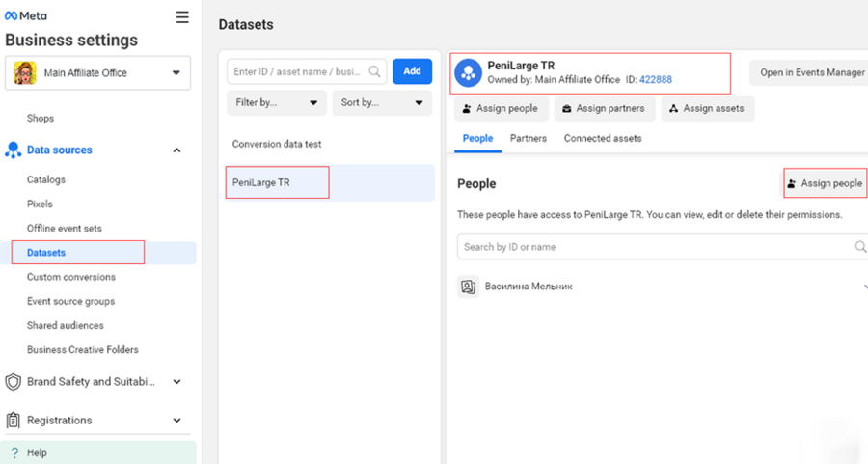Open the hamburger menu icon
Viewport: 868px width, 464px height.
click(x=182, y=17)
